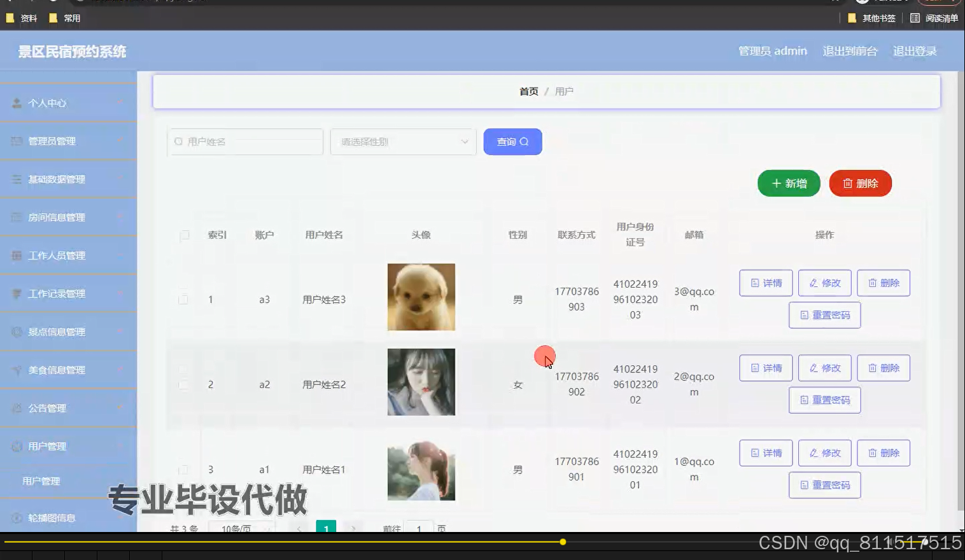Click 首页 in the breadcrumb
The image size is (965, 560).
click(x=528, y=91)
